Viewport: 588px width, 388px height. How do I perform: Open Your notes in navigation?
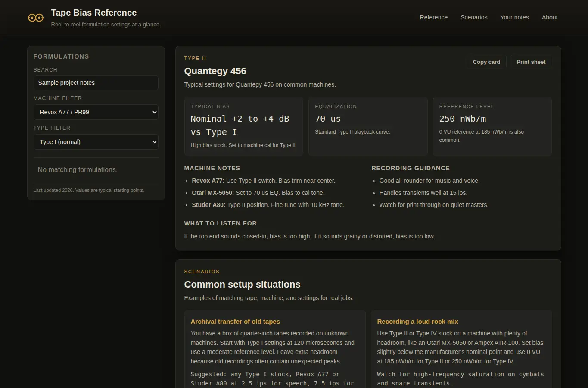point(514,17)
